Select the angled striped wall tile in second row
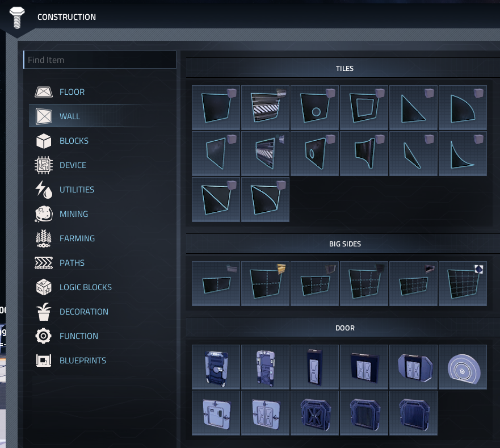This screenshot has width=500, height=448. [x=265, y=153]
